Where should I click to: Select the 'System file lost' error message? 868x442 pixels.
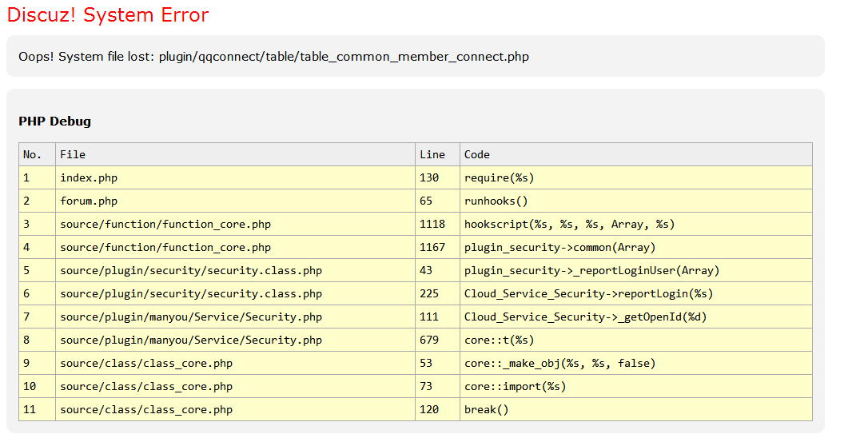(x=273, y=57)
